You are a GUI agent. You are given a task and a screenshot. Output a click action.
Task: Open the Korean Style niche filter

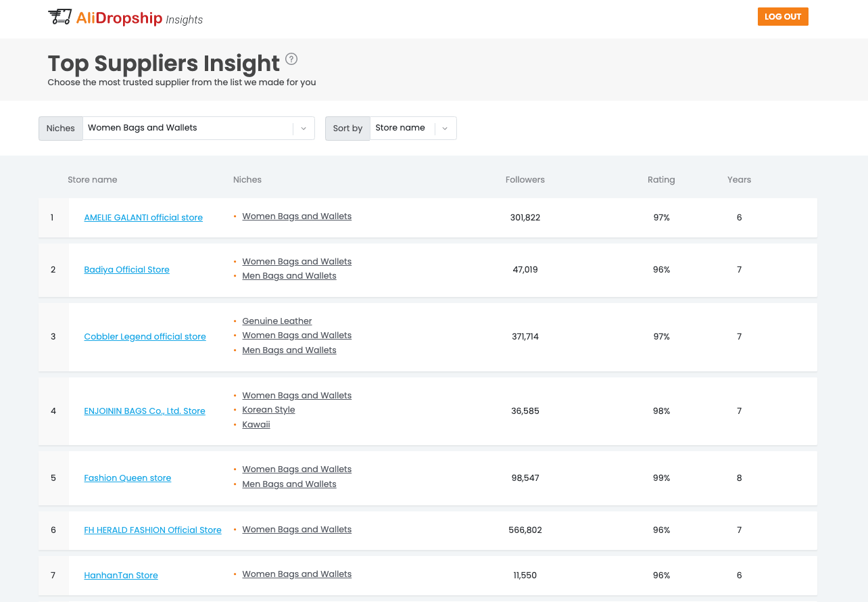pyautogui.click(x=268, y=410)
